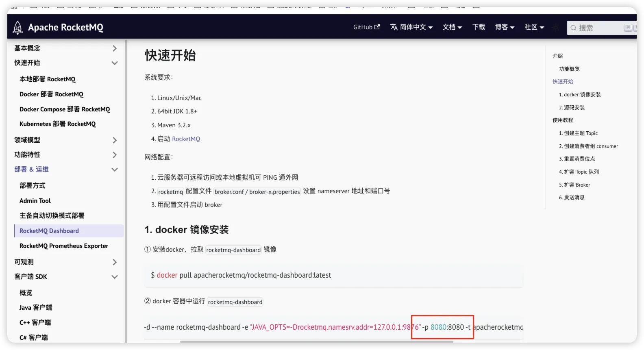Click the docker pull command code block
Viewport: 644px width, 350px height.
tap(333, 276)
